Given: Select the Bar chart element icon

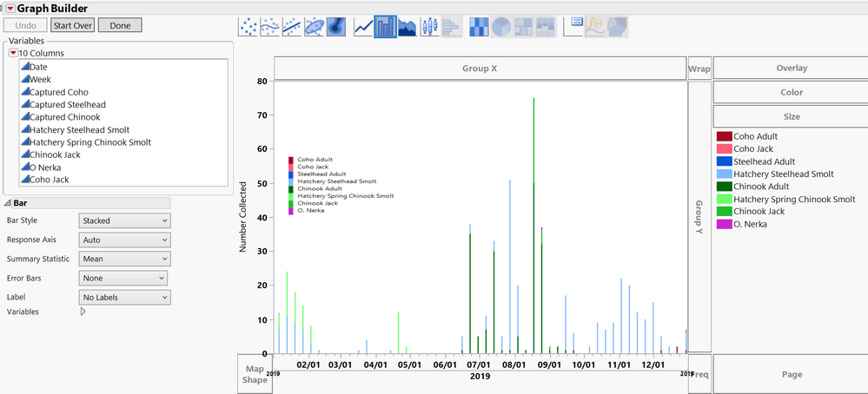Looking at the screenshot, I should coord(385,27).
